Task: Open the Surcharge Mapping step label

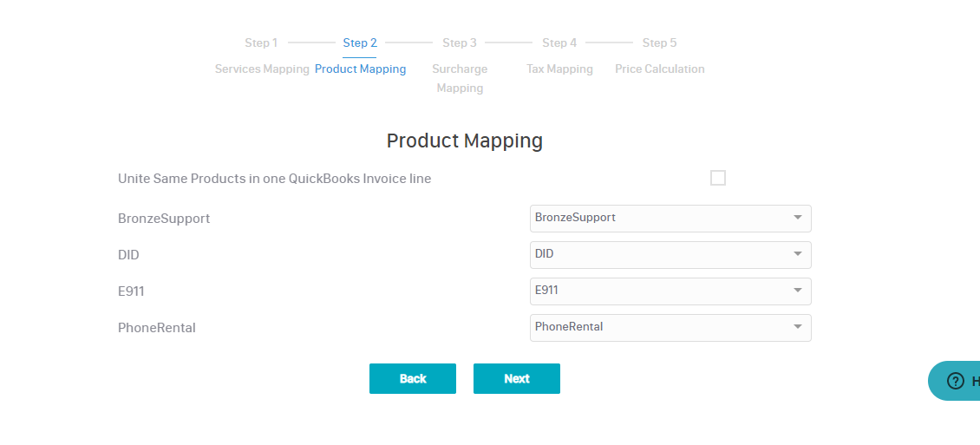Action: (460, 78)
